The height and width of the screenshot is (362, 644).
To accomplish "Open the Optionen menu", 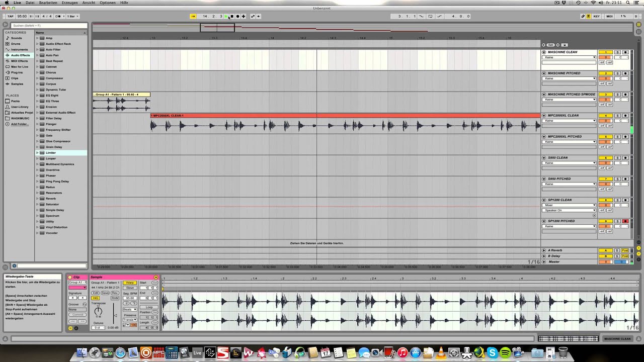I will [x=107, y=3].
